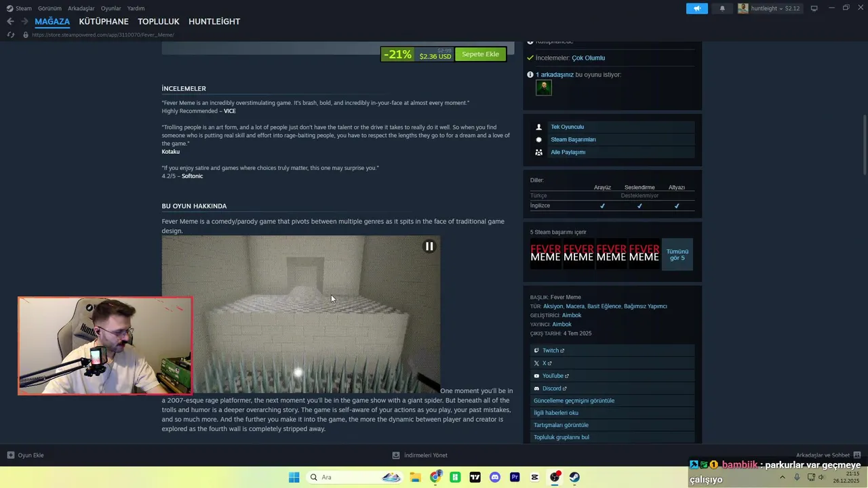Open the developer Aimbok link
This screenshot has width=868, height=488.
(x=572, y=315)
